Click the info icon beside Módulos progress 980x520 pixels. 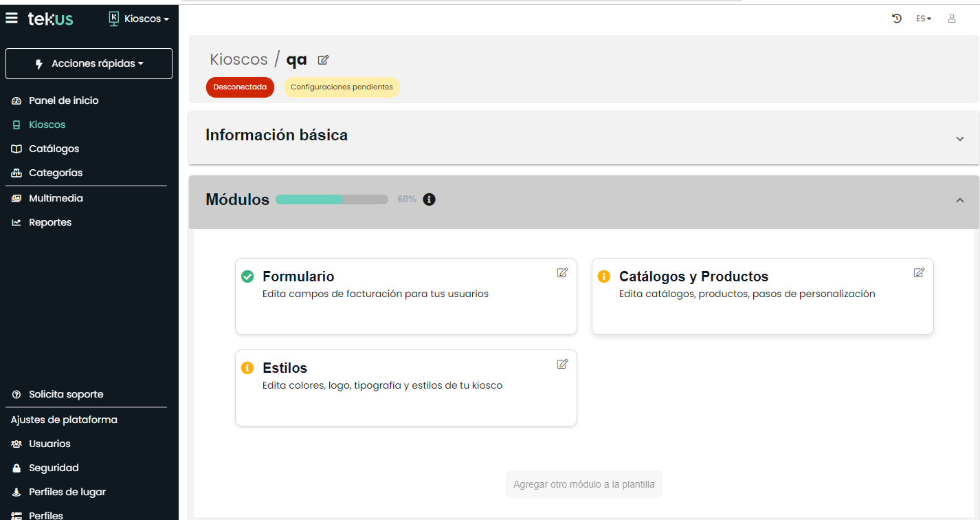pos(430,199)
